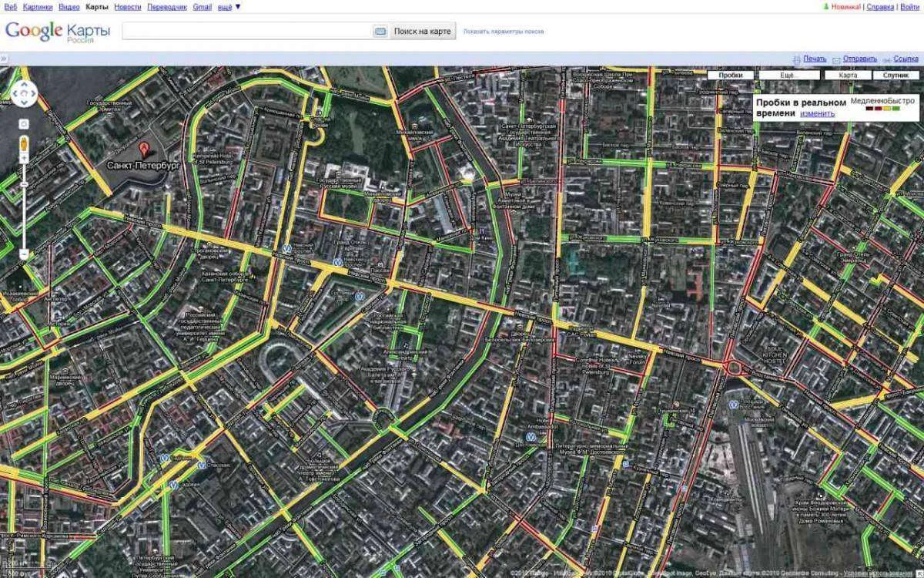Zoom out with the minus button
Viewport: 924px width, 578px height.
(x=24, y=254)
